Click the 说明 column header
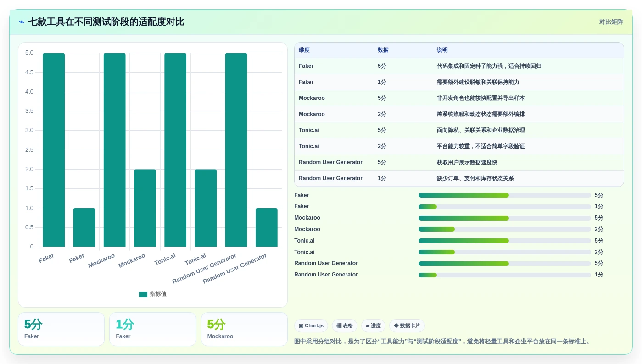Screen dimensions: 642x364 click(442, 50)
